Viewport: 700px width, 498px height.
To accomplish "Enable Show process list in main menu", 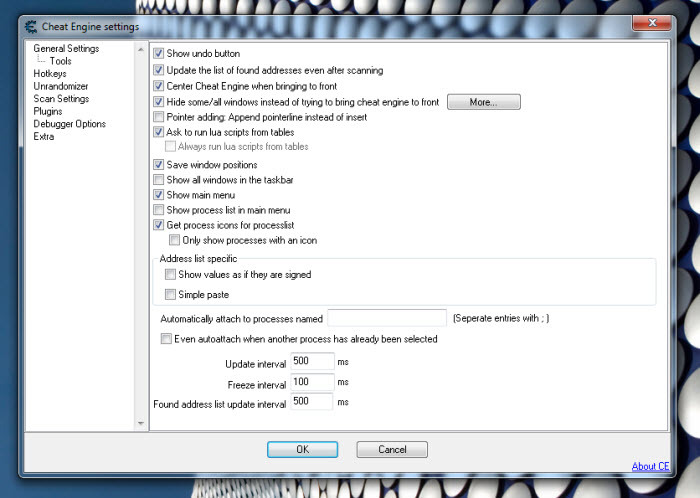I will pyautogui.click(x=158, y=210).
